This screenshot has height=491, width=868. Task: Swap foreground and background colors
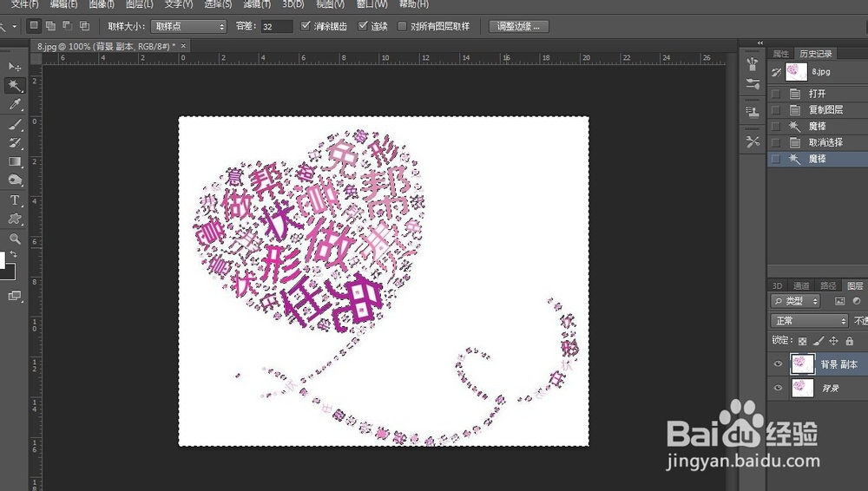pyautogui.click(x=13, y=254)
